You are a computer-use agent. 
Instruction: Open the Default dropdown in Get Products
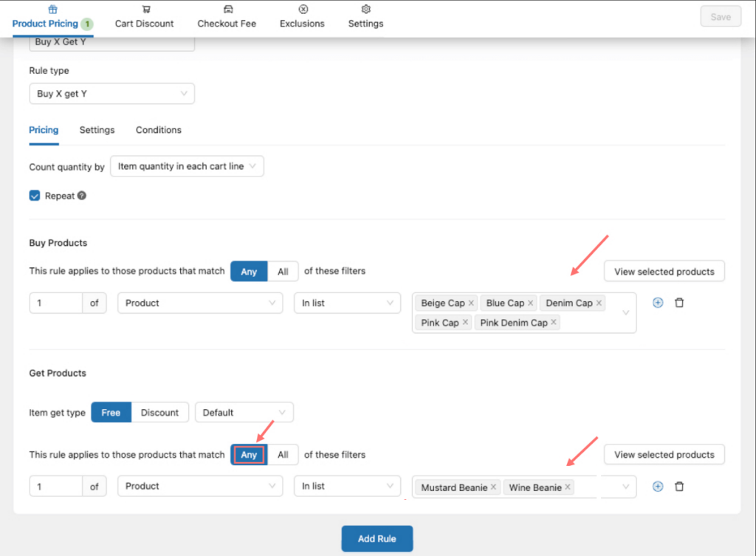click(244, 413)
